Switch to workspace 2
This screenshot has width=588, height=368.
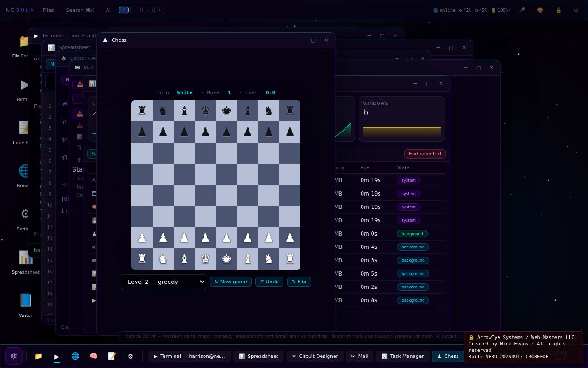(136, 10)
